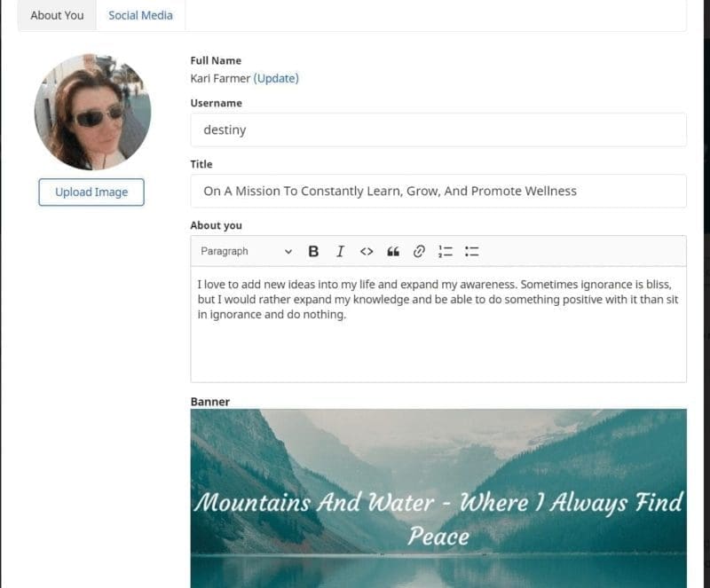Expand the Paragraph dropdown chevron arrow
Viewport: 710px width, 588px height.
(x=288, y=252)
